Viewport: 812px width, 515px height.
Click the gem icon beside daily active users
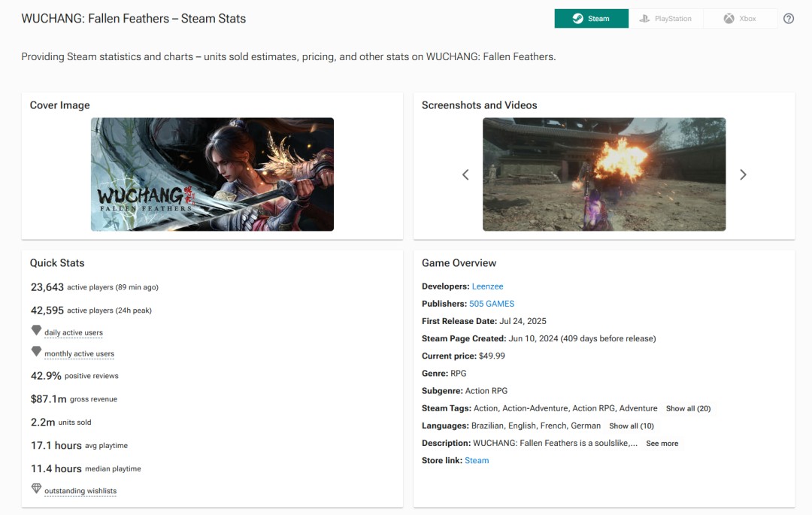pyautogui.click(x=36, y=331)
